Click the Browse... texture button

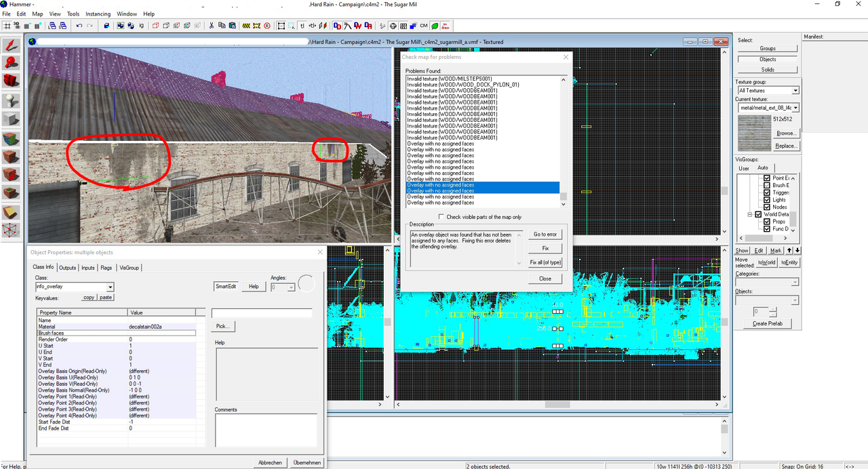[x=786, y=133]
